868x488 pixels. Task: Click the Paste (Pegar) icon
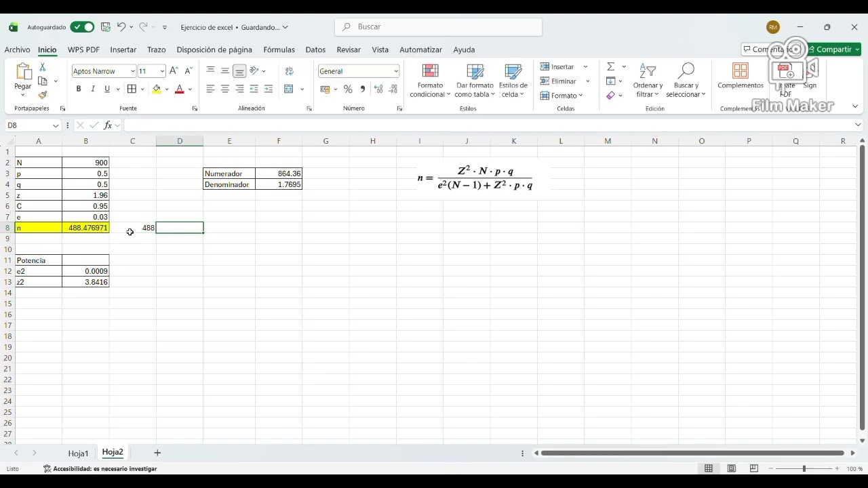click(23, 72)
